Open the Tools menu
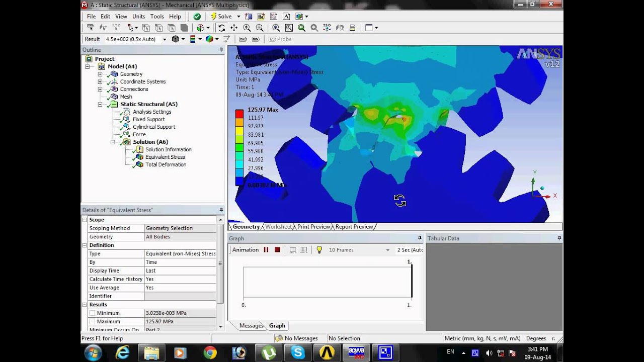Viewport: 644px width, 362px height. 157,16
